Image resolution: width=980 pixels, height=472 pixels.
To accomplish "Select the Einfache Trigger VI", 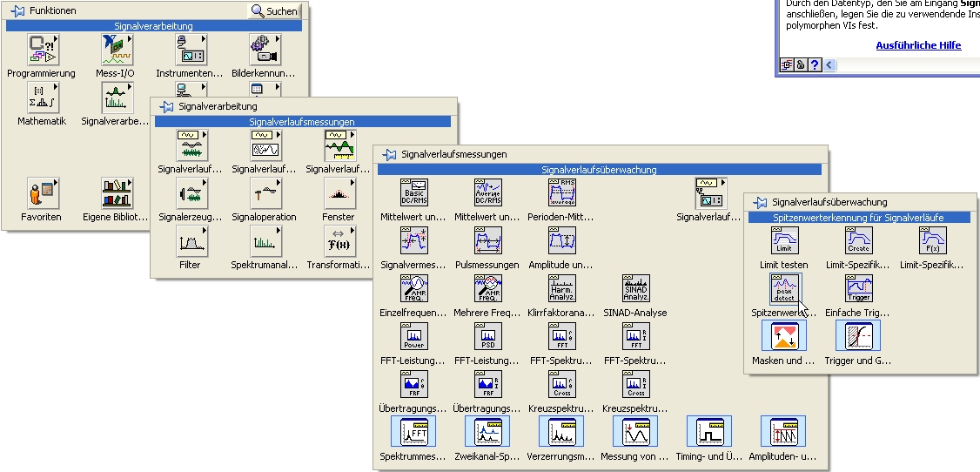I will tap(859, 288).
